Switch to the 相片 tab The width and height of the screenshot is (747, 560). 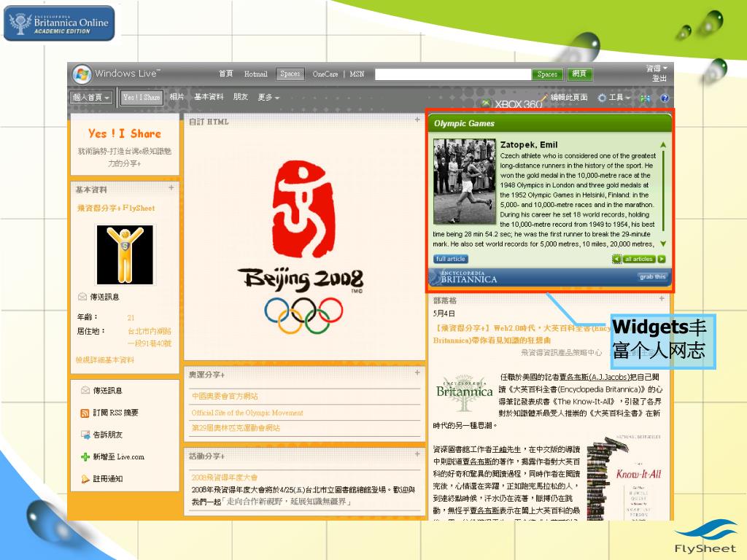point(177,97)
